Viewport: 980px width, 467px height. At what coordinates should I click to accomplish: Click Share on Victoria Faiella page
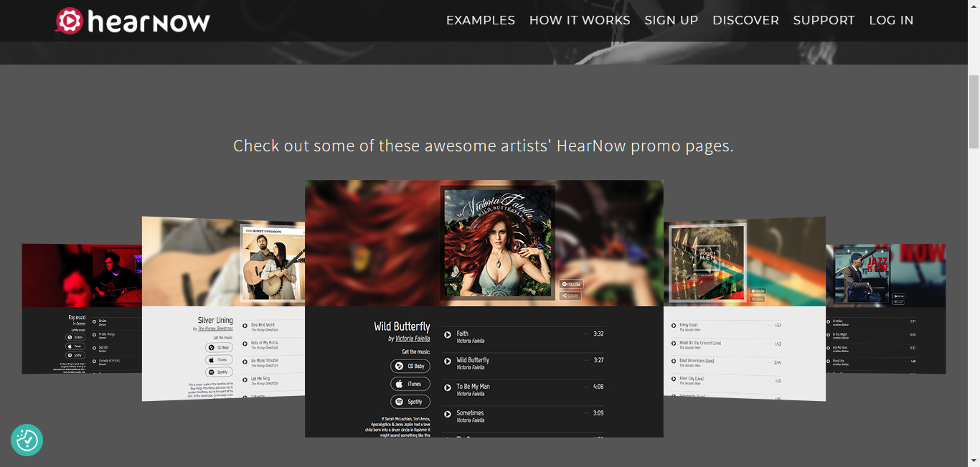pos(570,296)
